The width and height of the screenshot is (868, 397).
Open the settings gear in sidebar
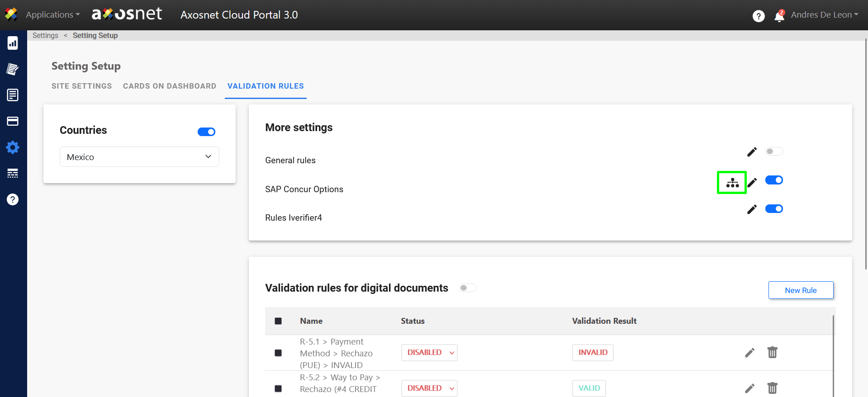(x=13, y=147)
